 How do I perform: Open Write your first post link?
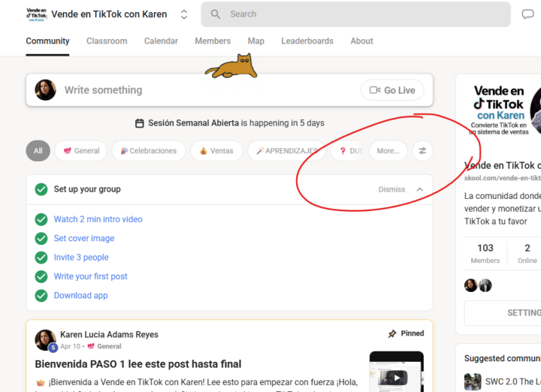coord(90,276)
